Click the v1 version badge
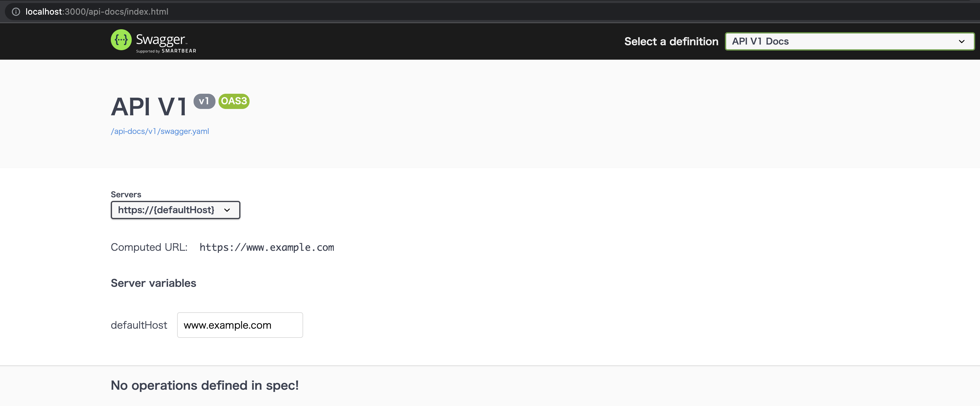 (204, 101)
